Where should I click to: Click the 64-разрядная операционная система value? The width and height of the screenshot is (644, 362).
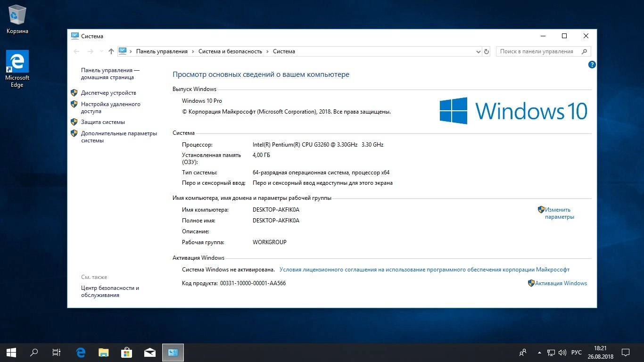coord(321,173)
